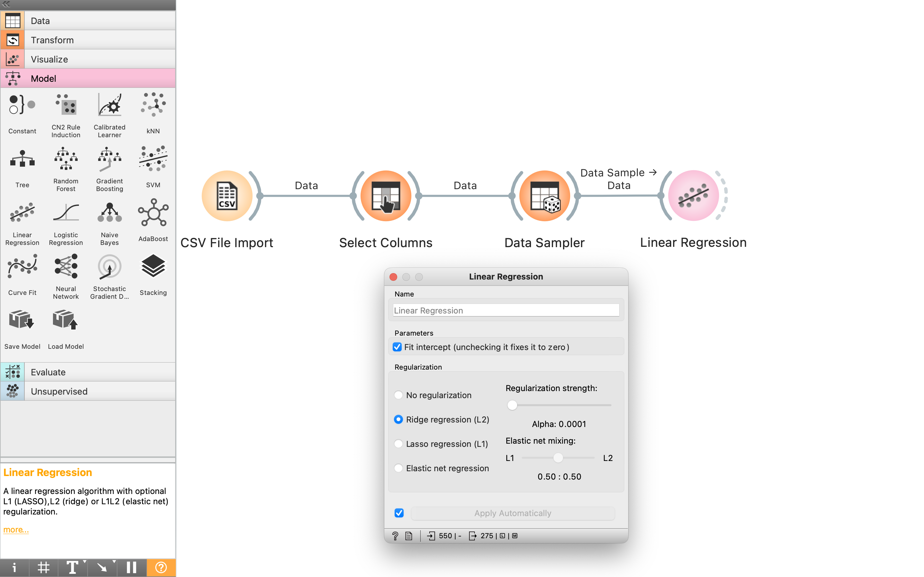Expand the Transform category in the sidebar
The height and width of the screenshot is (577, 924).
(x=88, y=40)
